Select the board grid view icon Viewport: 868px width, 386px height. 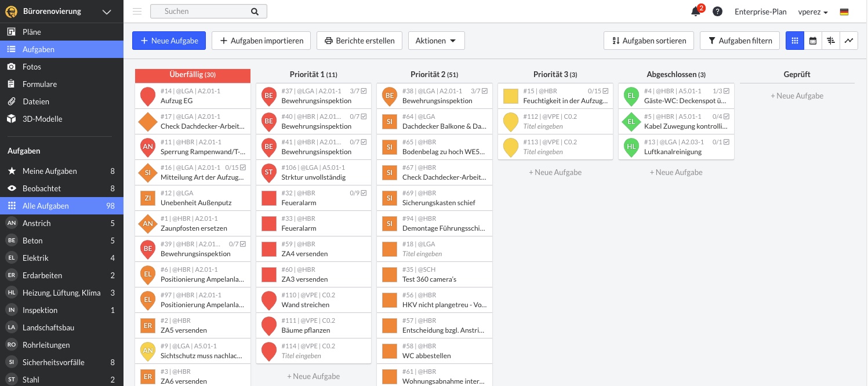(x=795, y=41)
